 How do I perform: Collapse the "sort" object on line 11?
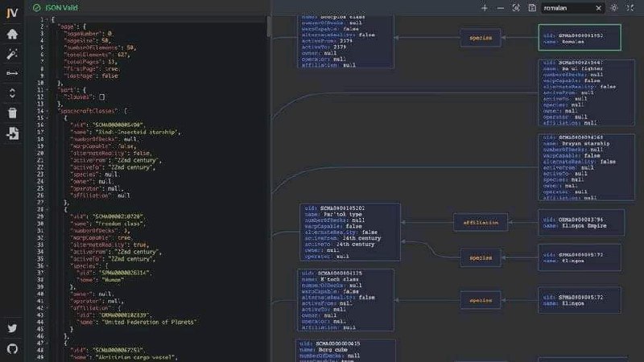pyautogui.click(x=47, y=90)
